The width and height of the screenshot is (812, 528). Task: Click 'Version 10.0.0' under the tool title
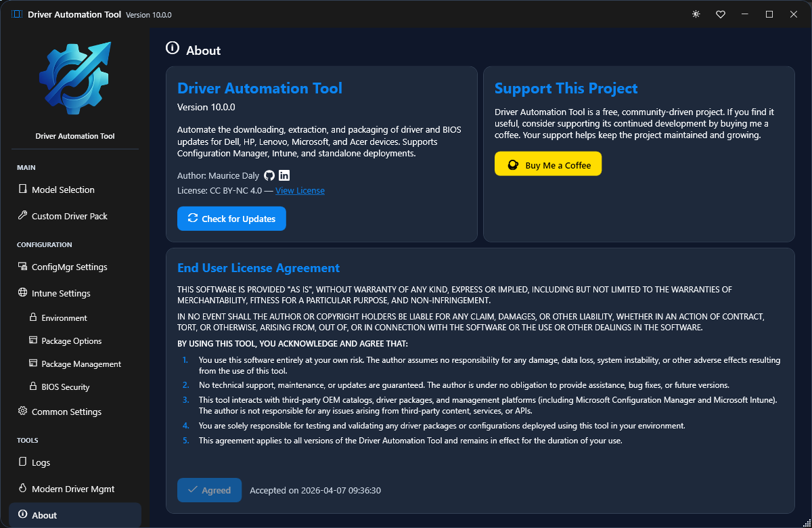point(206,107)
